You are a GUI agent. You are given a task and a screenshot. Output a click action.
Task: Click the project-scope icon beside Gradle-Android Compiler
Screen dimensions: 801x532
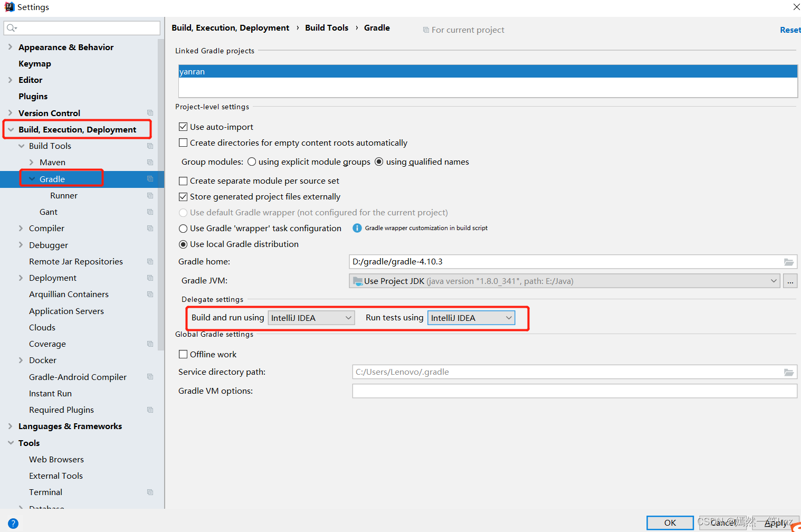click(x=150, y=377)
